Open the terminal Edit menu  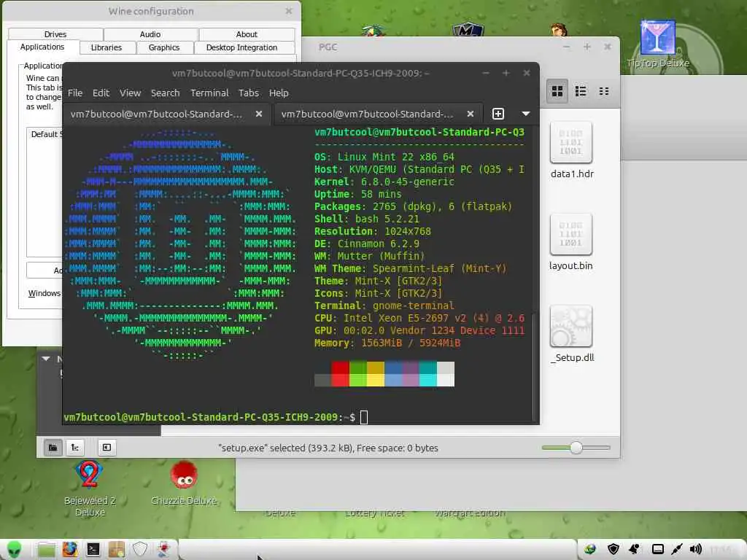coord(101,93)
